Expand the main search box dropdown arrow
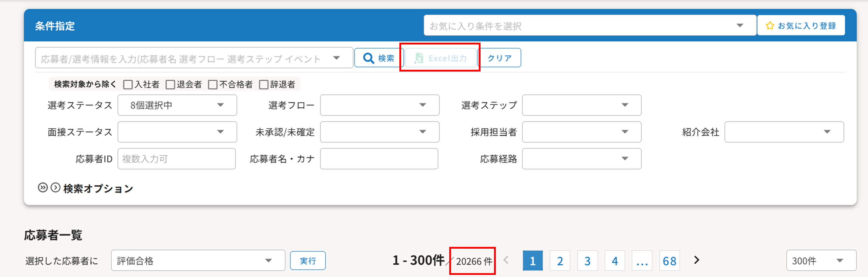868x277 pixels. pyautogui.click(x=336, y=58)
